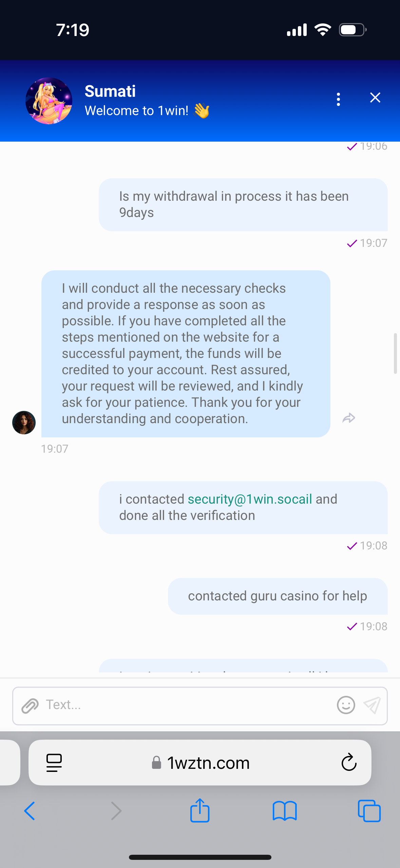The image size is (400, 868).
Task: Open the three-dot chat options menu
Action: [x=338, y=99]
